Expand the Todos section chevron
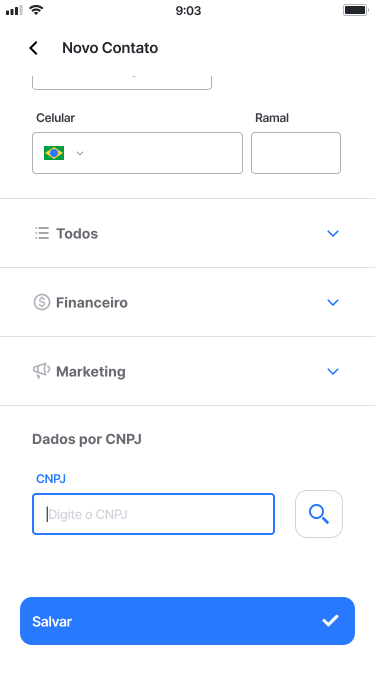Screen dimensions: 375x677 point(333,234)
